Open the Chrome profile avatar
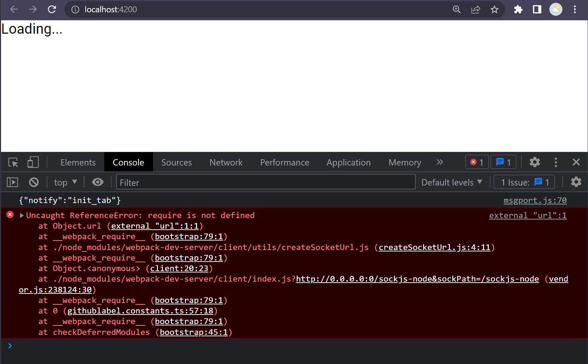This screenshot has height=364, width=588. [556, 9]
